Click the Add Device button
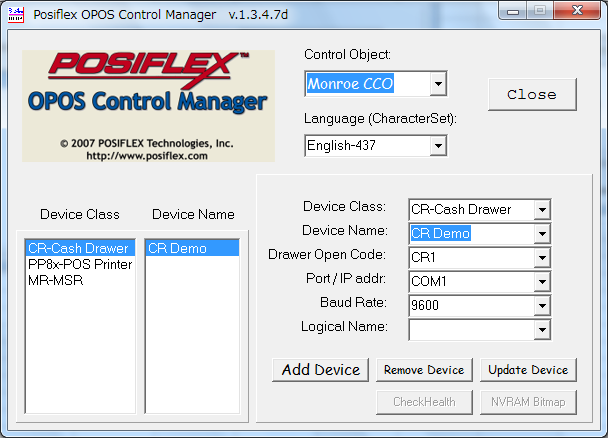The width and height of the screenshot is (608, 438). tap(320, 370)
